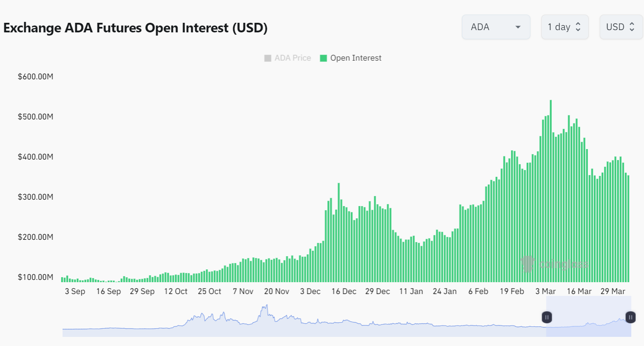This screenshot has width=644, height=346.
Task: Click the 1 day up-down stepper arrows
Action: click(x=578, y=27)
